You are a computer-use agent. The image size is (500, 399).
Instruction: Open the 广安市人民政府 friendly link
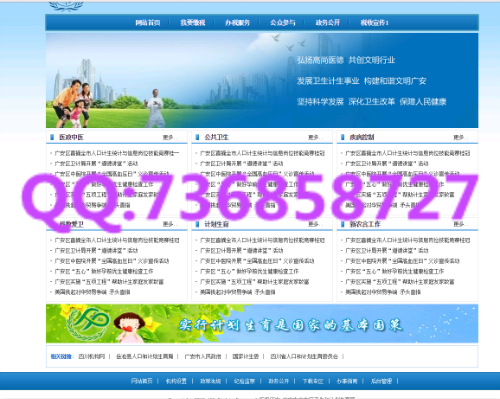click(203, 357)
